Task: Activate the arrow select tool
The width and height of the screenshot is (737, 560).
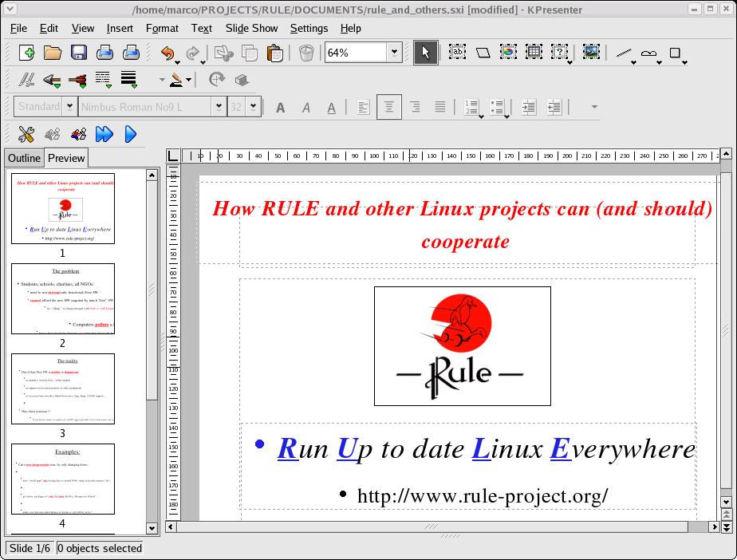Action: (426, 52)
